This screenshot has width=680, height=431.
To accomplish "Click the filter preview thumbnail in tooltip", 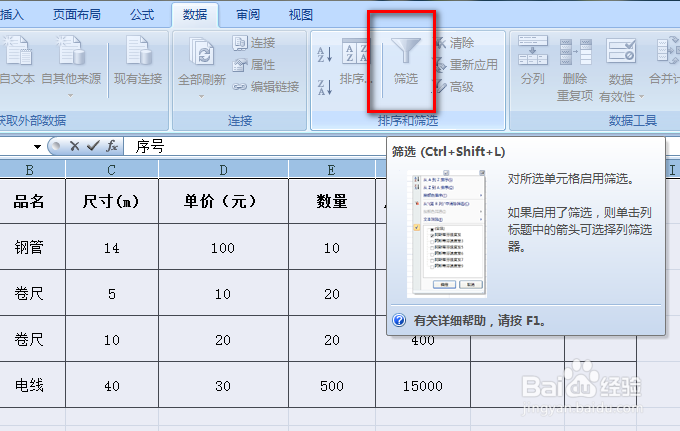I will coord(447,233).
